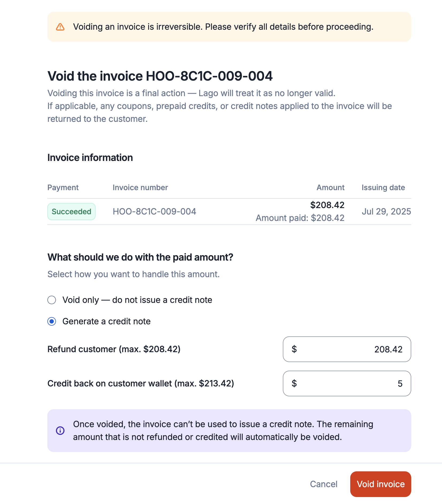Click the Invoice number column header
This screenshot has height=504, width=442.
(x=140, y=187)
